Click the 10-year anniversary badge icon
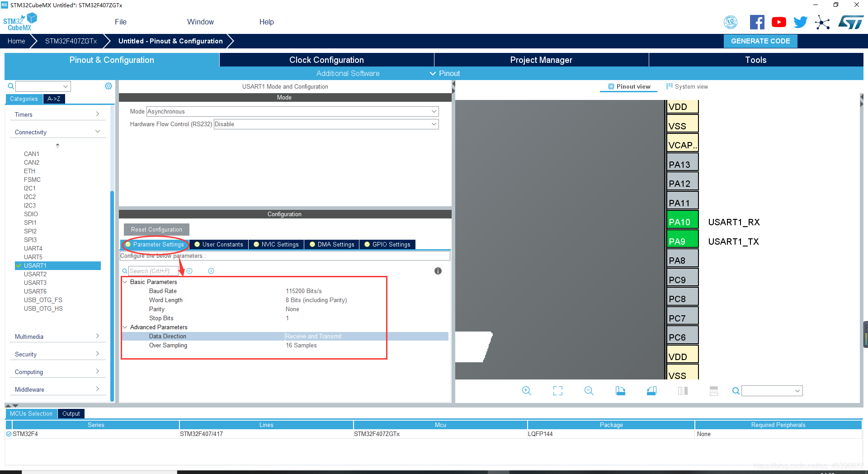Image resolution: width=868 pixels, height=474 pixels. 731,22
